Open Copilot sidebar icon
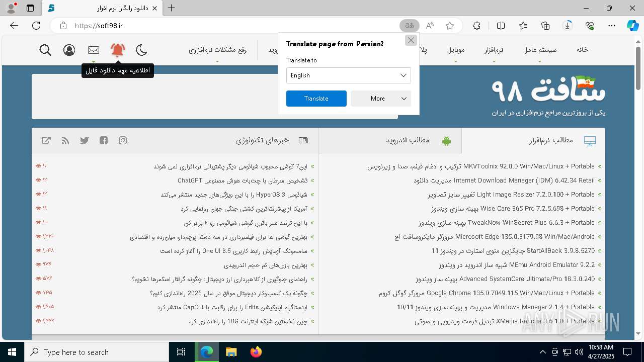Image resolution: width=644 pixels, height=362 pixels. tap(632, 26)
